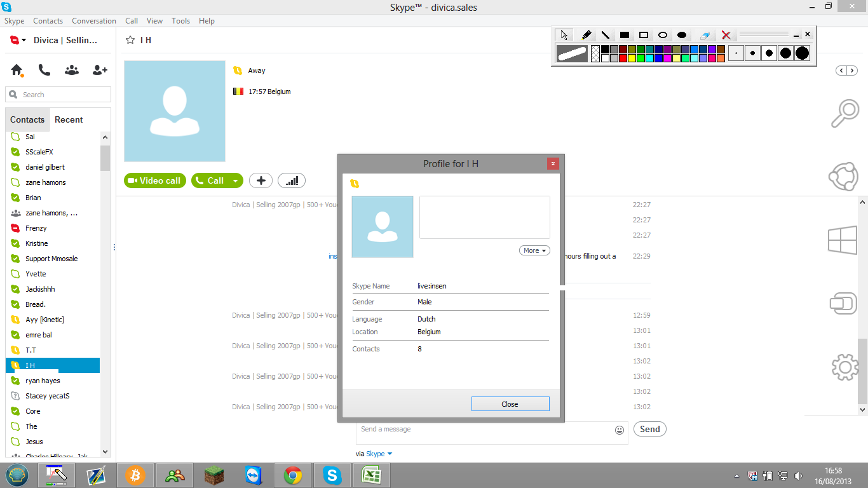Open the Contacts menu in the menu bar
The width and height of the screenshot is (868, 488).
48,21
